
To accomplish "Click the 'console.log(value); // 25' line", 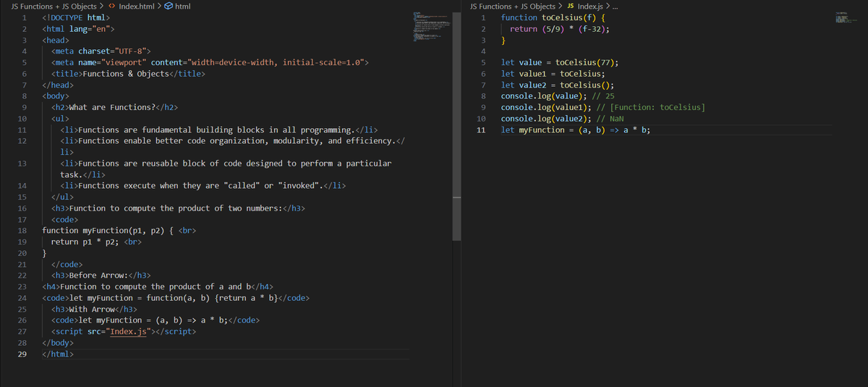I will (558, 95).
